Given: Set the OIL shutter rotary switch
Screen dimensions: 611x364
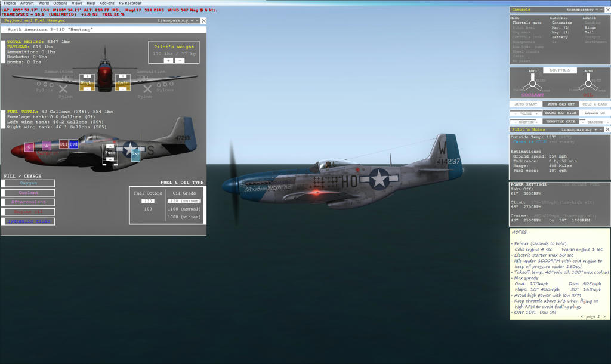Looking at the screenshot, I should coord(588,82).
